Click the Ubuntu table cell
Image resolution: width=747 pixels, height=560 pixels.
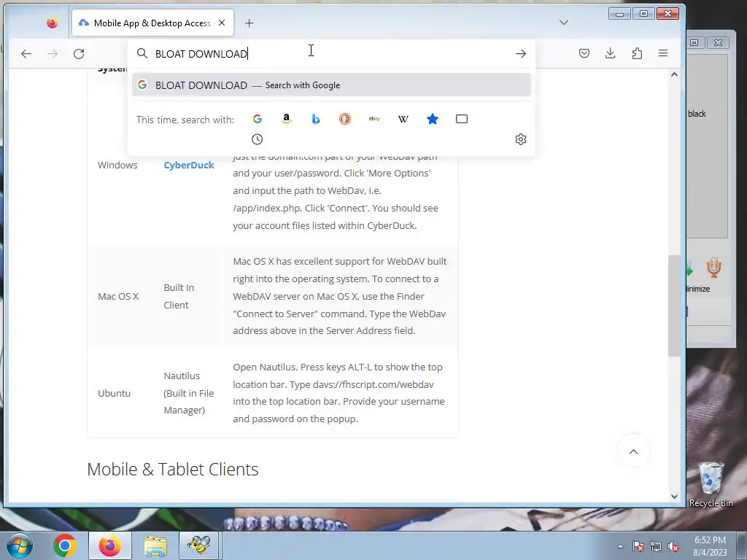(x=114, y=393)
